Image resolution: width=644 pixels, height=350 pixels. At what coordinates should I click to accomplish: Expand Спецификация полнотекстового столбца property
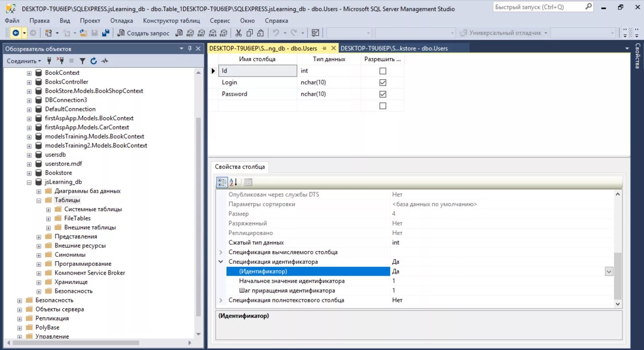[x=221, y=300]
